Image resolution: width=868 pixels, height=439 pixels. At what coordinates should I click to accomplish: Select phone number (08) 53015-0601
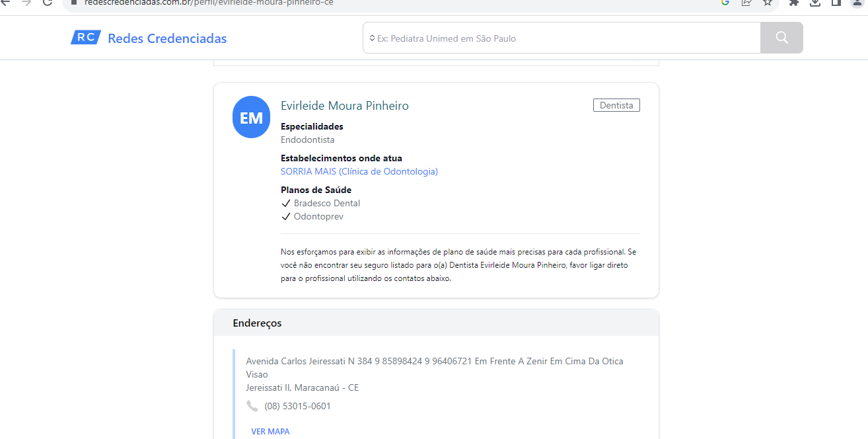(x=298, y=406)
